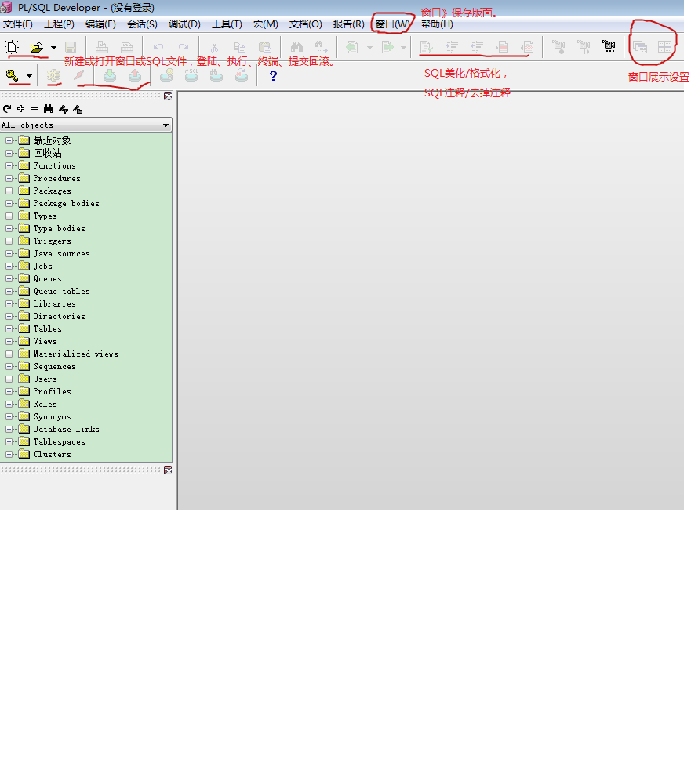
Task: Click the Find binoculars icon in the main toolbar
Action: click(296, 47)
